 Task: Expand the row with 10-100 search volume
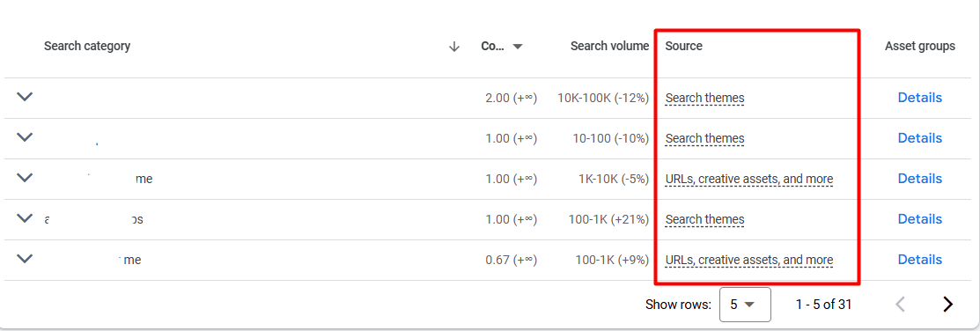tap(25, 137)
